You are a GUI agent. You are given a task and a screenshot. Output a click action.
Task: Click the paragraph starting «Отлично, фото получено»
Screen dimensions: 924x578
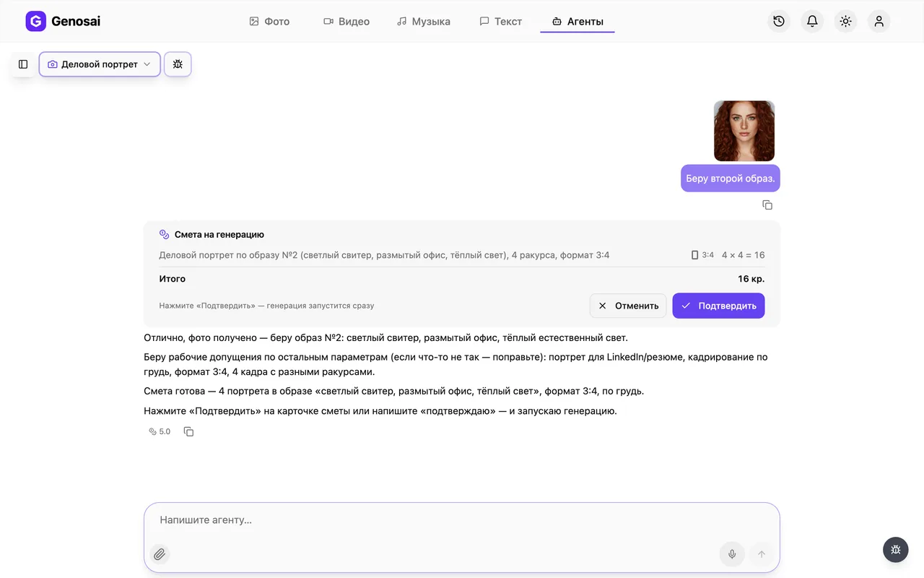point(385,337)
